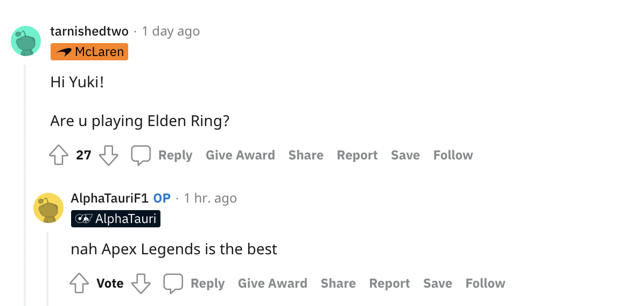Open AlphaTauriF1's username link
The image size is (644, 306).
[x=109, y=198]
